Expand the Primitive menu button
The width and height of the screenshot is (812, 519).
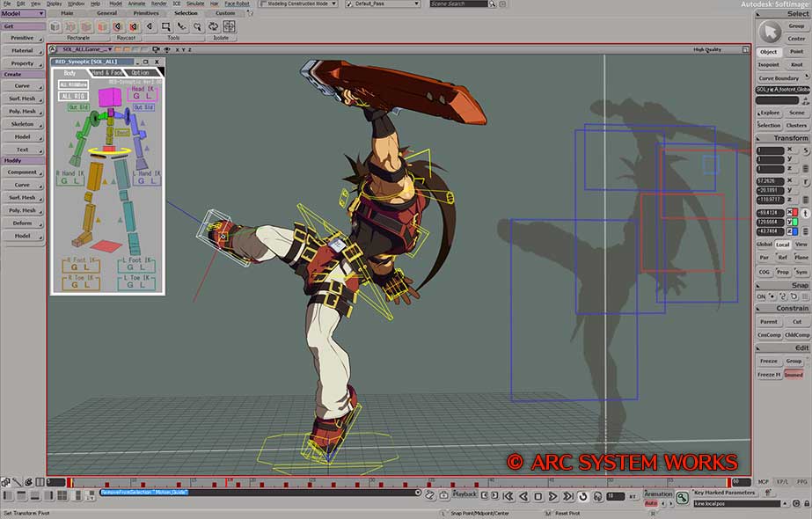tap(23, 38)
